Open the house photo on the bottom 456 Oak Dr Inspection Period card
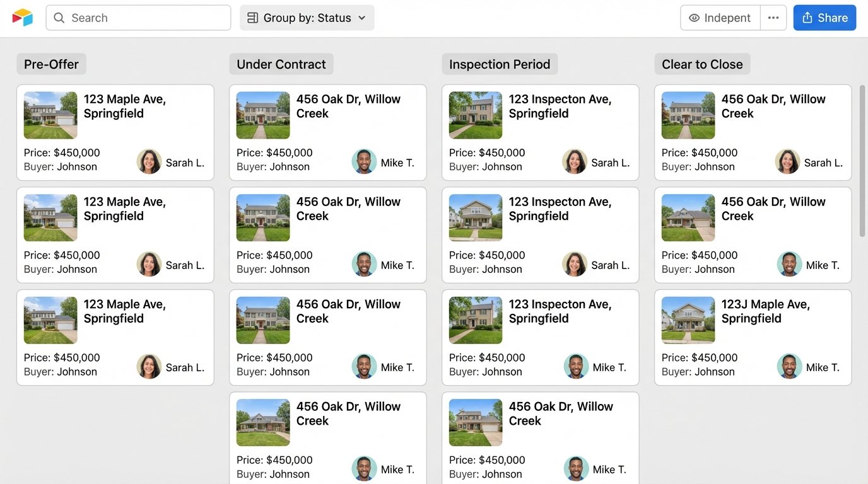Viewport: 868px width, 484px height. 475,422
